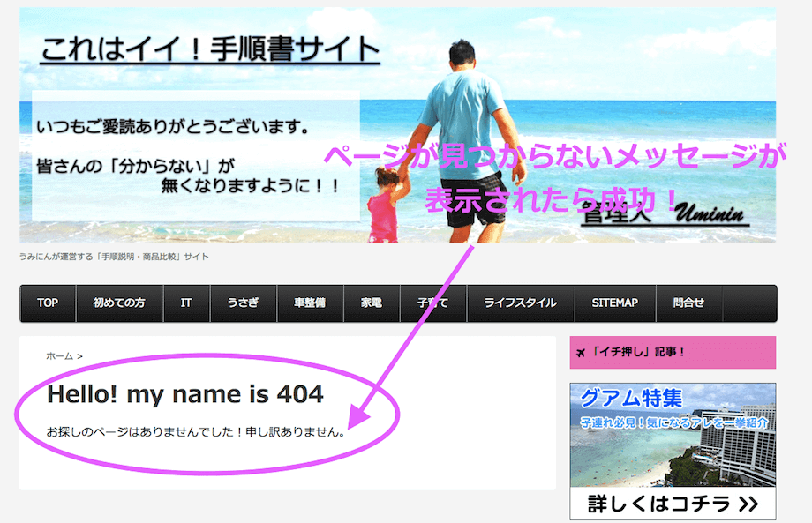Click the heading Hello! my name is 404
The height and width of the screenshot is (523, 812).
click(185, 394)
